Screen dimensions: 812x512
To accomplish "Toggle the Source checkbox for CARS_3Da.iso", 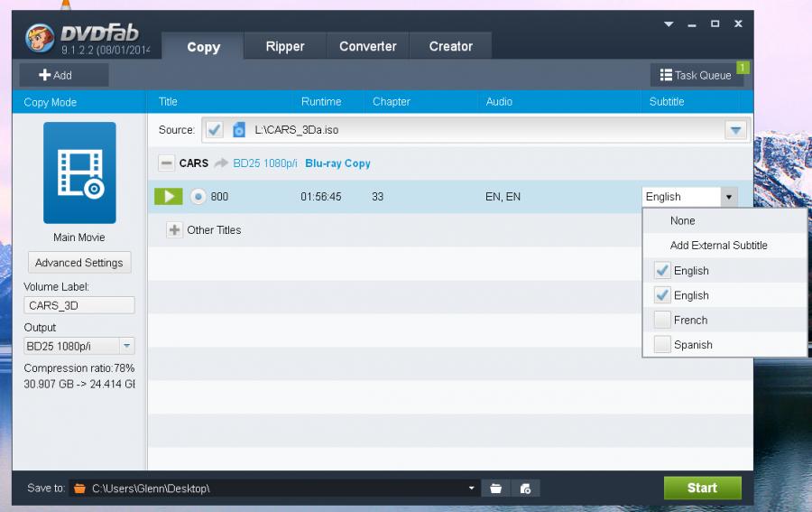I will click(x=214, y=129).
